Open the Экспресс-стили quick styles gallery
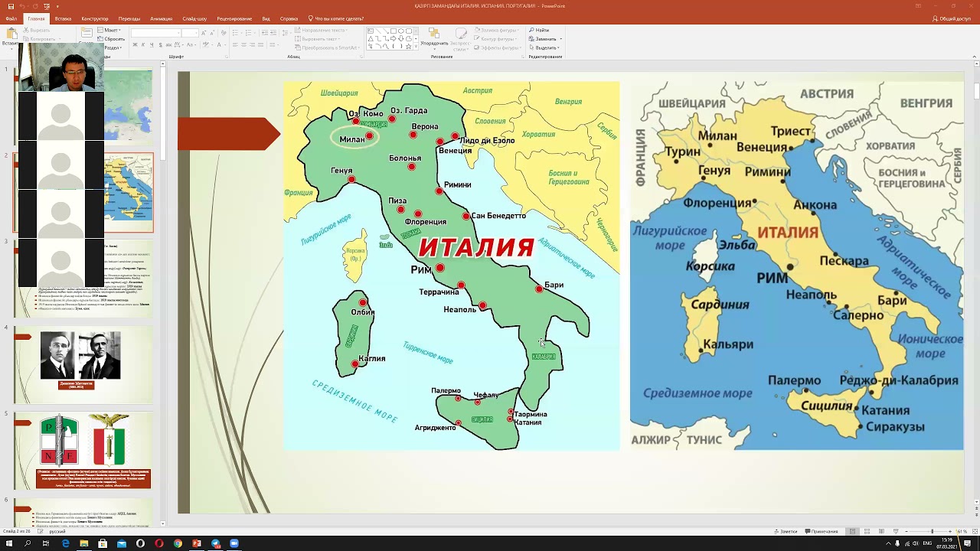Viewport: 980px width, 551px height. [x=460, y=38]
